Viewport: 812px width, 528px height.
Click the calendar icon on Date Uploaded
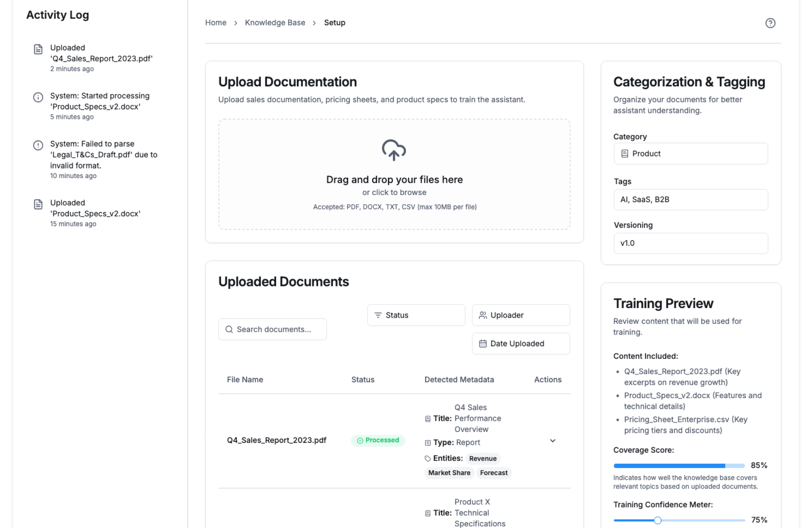(483, 344)
